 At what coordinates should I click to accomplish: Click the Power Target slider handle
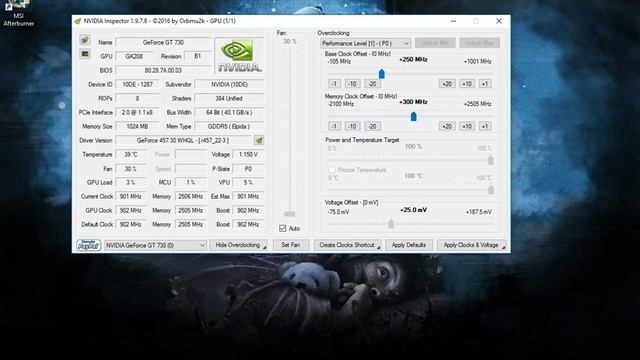click(491, 160)
